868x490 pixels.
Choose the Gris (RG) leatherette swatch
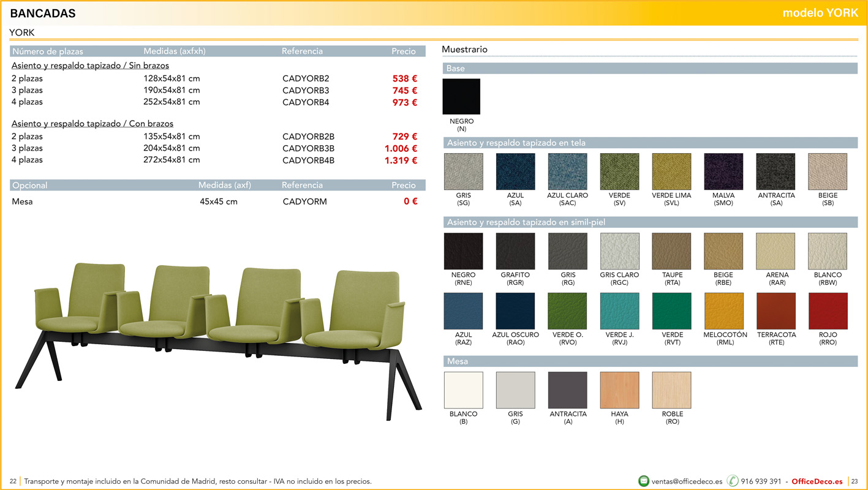[x=567, y=251]
